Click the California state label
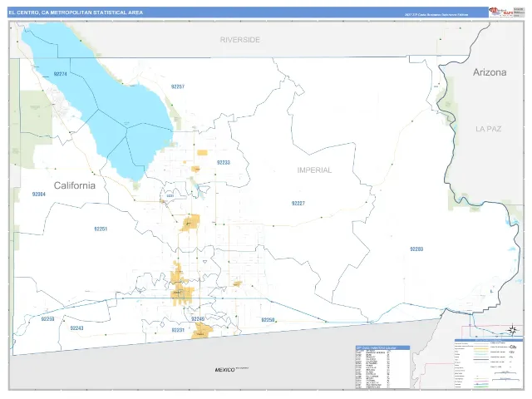The image size is (532, 399). [75, 185]
